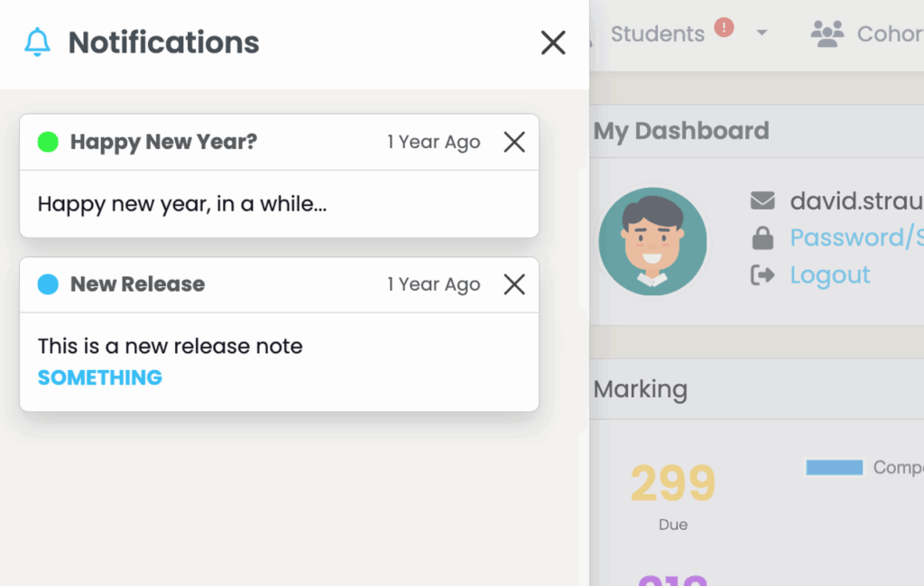Click the blue New Release dot
924x586 pixels.
tap(48, 284)
